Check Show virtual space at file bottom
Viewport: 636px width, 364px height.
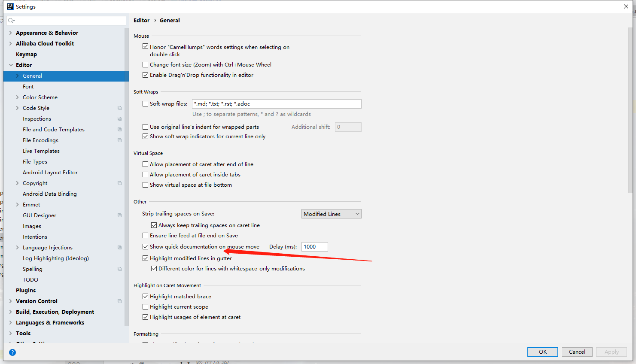click(145, 185)
